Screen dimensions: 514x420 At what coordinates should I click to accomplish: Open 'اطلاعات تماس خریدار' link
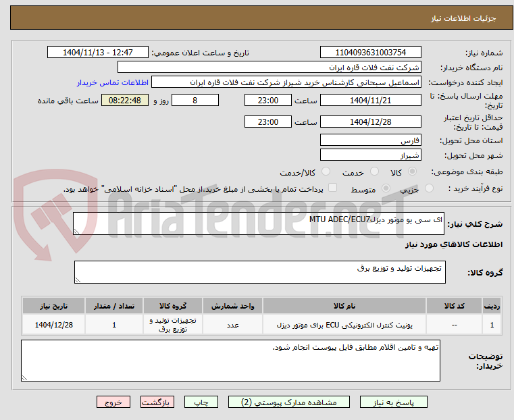pyautogui.click(x=113, y=82)
